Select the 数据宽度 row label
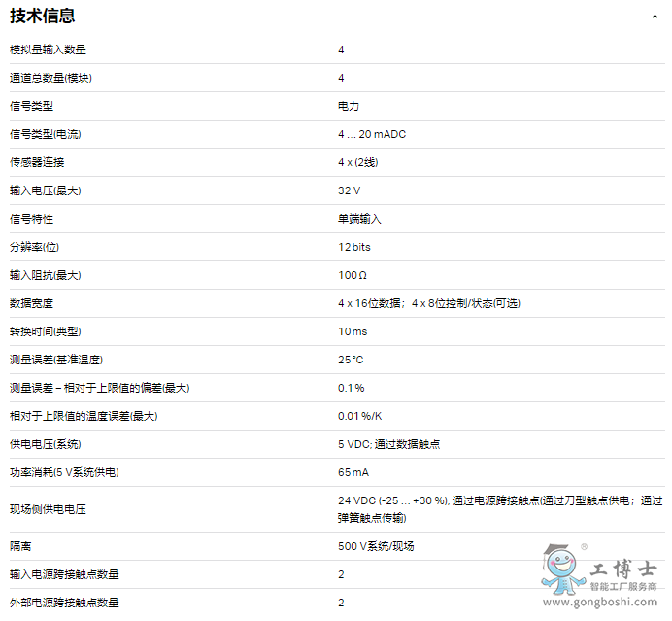 (x=31, y=303)
